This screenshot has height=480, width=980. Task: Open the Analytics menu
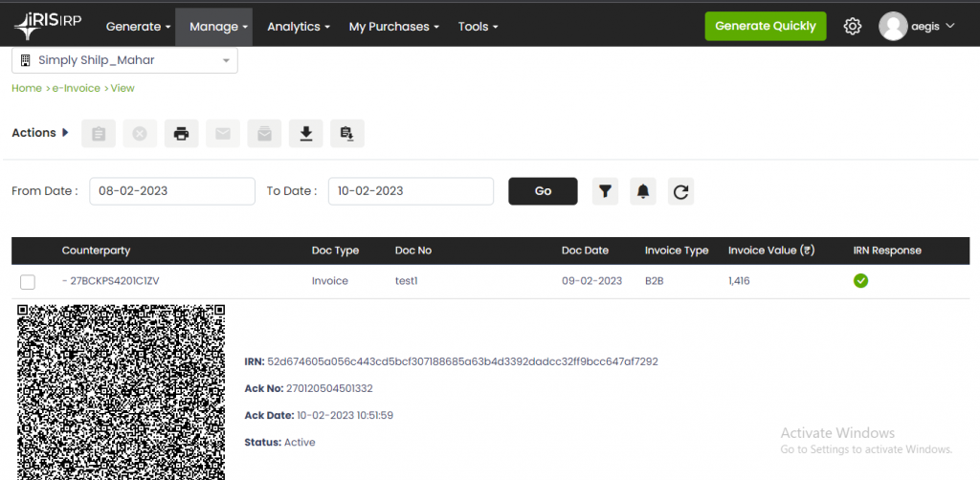coord(299,27)
